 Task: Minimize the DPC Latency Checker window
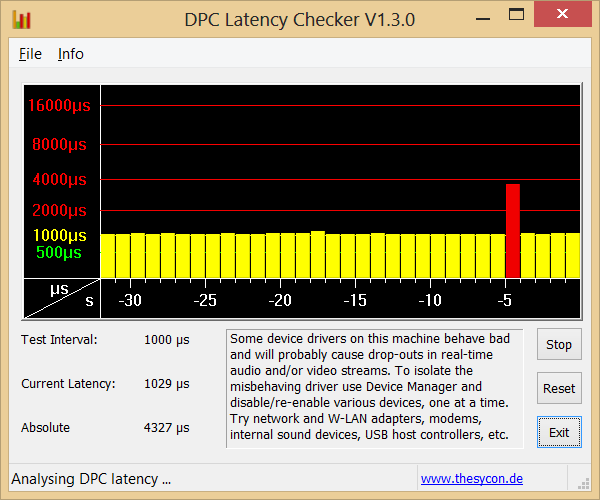(483, 18)
